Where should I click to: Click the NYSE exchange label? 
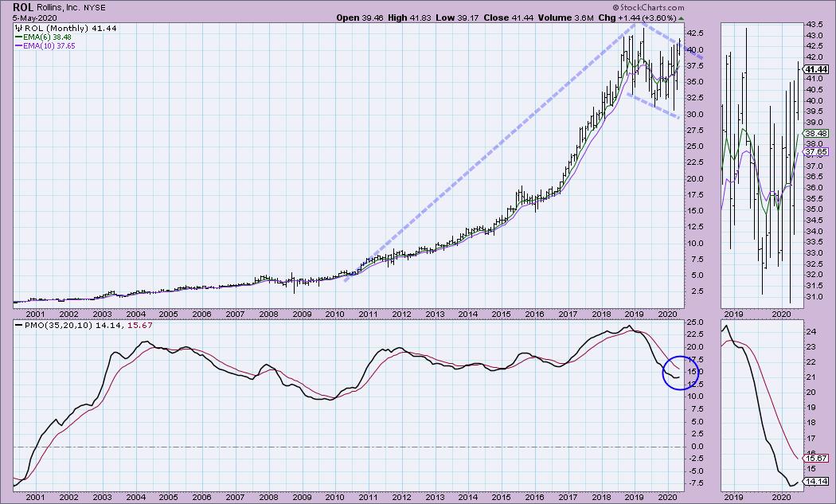pos(95,8)
